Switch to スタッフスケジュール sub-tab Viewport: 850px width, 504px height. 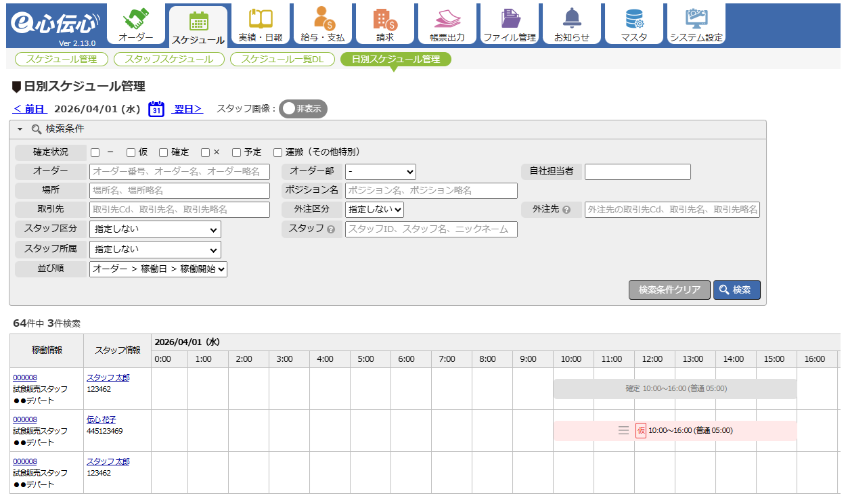(x=169, y=59)
